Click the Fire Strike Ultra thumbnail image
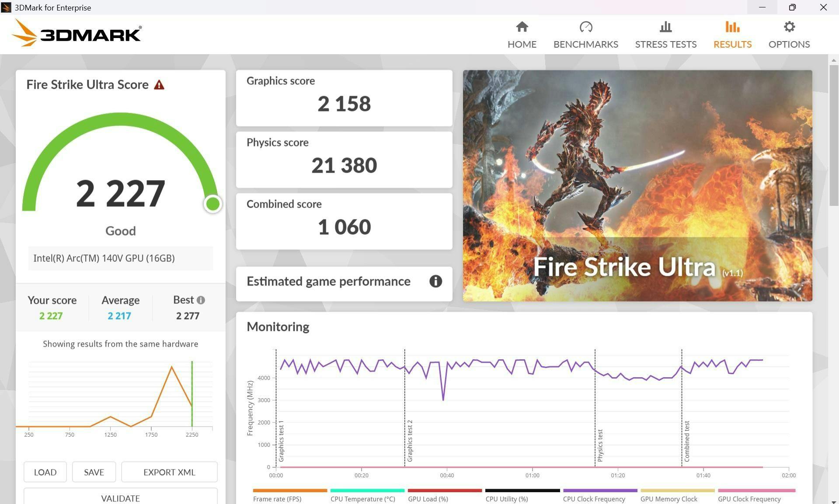839x504 pixels. (637, 185)
